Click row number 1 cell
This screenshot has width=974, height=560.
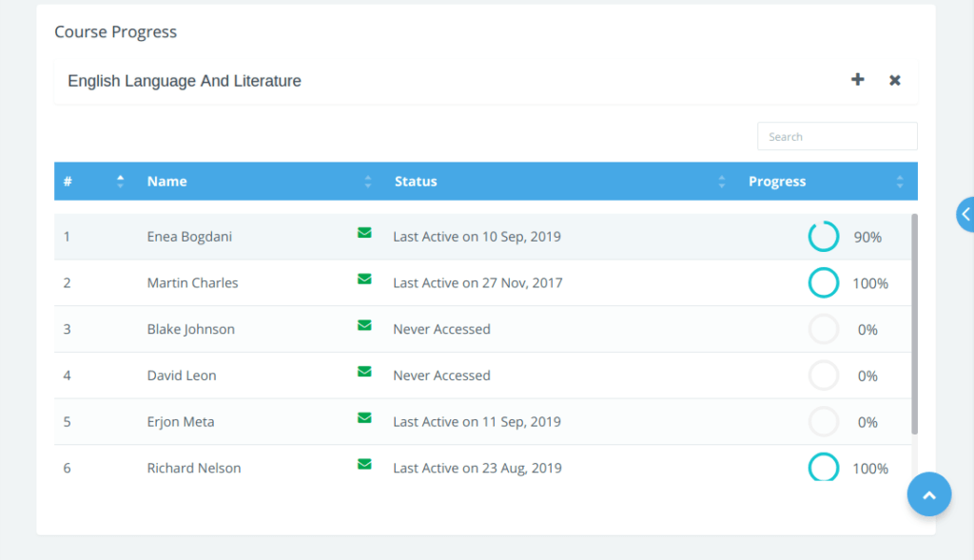(67, 237)
